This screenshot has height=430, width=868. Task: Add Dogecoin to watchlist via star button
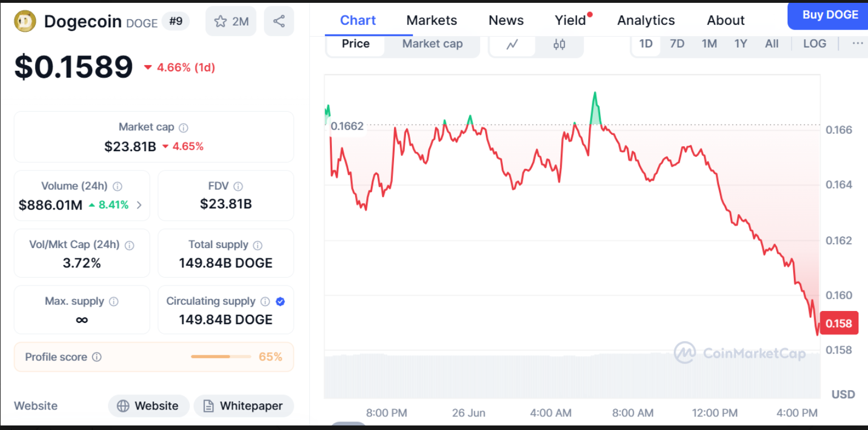coord(231,22)
